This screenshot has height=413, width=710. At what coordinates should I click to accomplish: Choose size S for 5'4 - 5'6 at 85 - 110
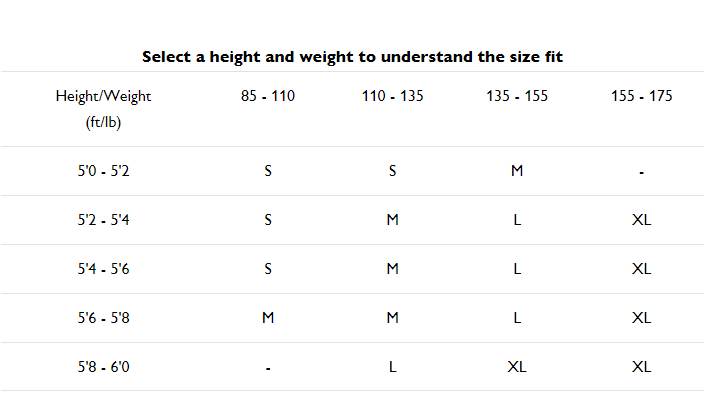(268, 269)
